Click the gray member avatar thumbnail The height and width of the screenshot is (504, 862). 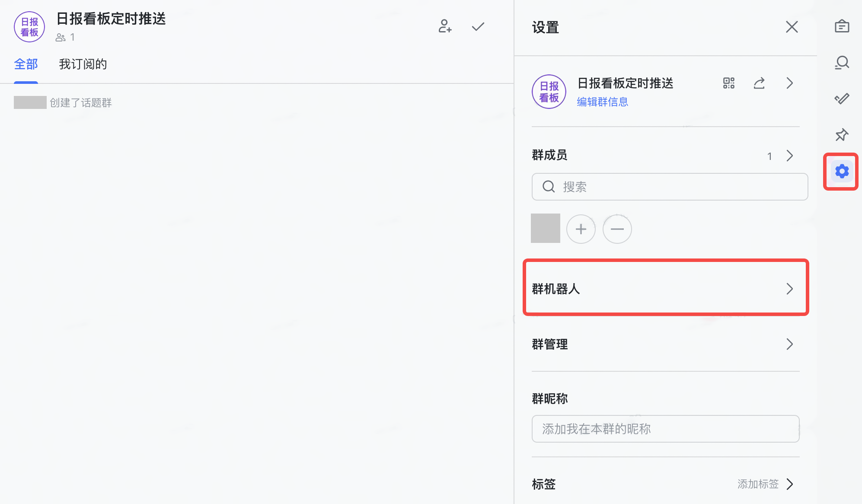pos(545,228)
